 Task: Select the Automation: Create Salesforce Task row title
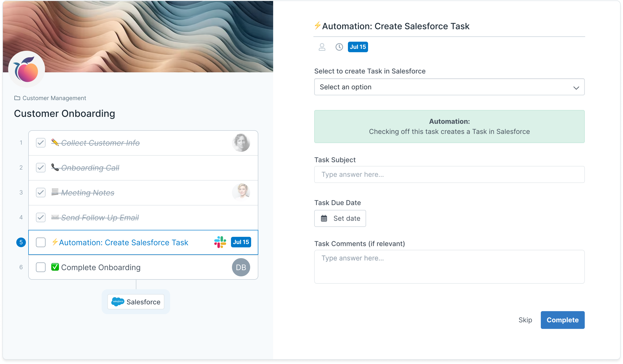click(x=124, y=242)
